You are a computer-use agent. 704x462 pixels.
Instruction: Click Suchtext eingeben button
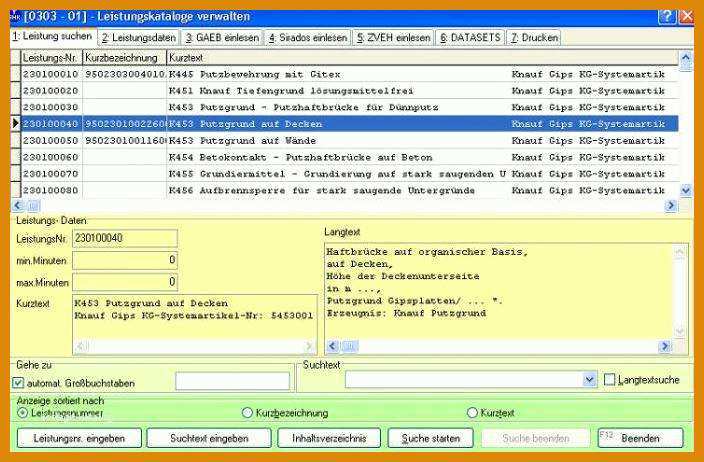209,438
